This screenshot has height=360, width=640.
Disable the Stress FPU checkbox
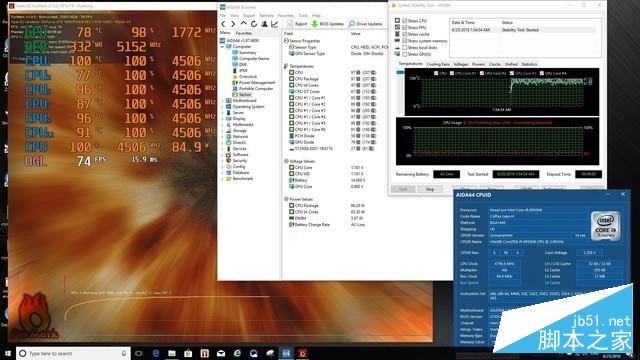click(x=404, y=27)
